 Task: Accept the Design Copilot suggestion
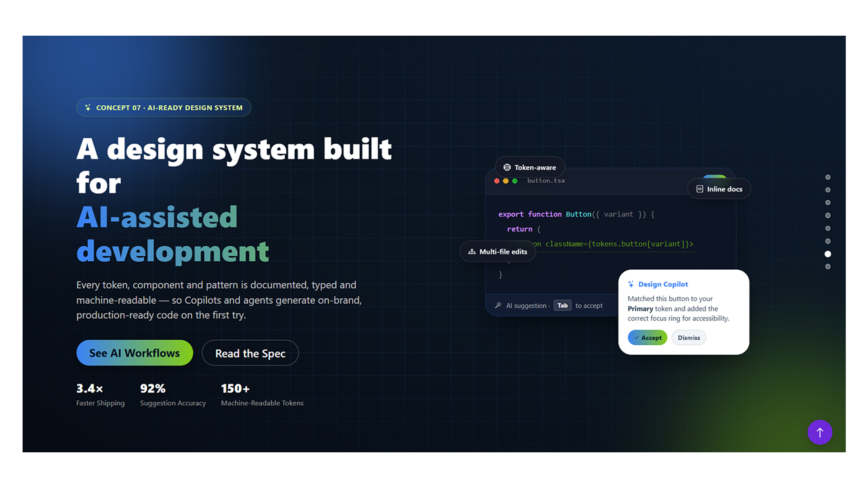coord(647,338)
